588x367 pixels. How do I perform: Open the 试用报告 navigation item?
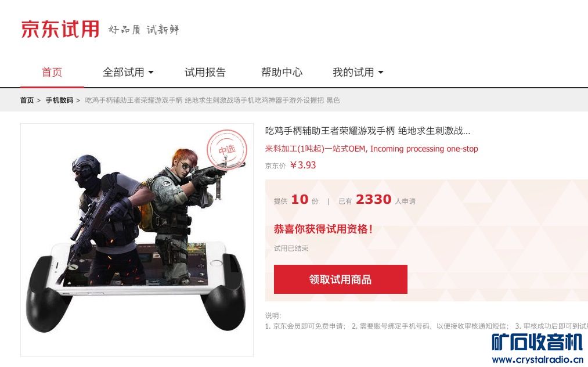coord(205,72)
